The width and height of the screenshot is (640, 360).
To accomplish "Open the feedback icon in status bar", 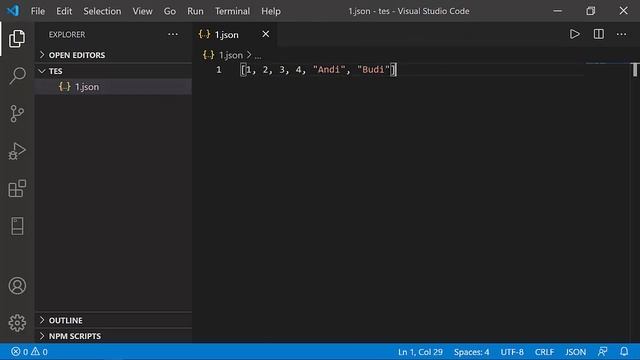I will click(602, 351).
